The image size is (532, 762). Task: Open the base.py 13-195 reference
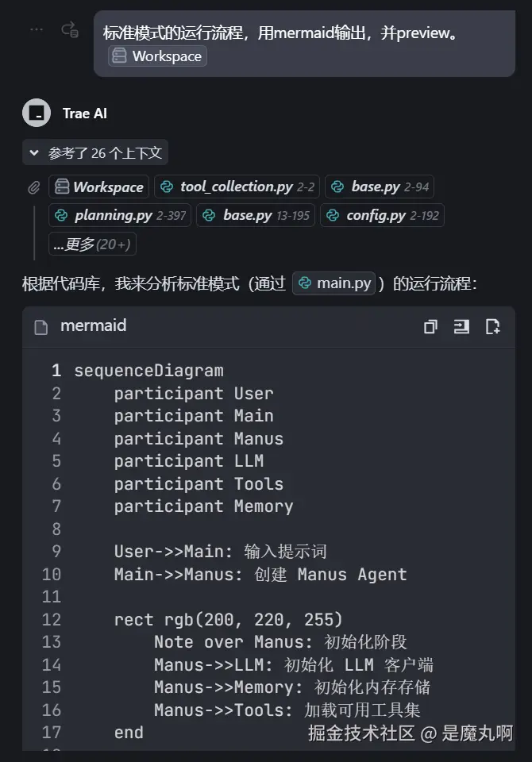coord(256,216)
